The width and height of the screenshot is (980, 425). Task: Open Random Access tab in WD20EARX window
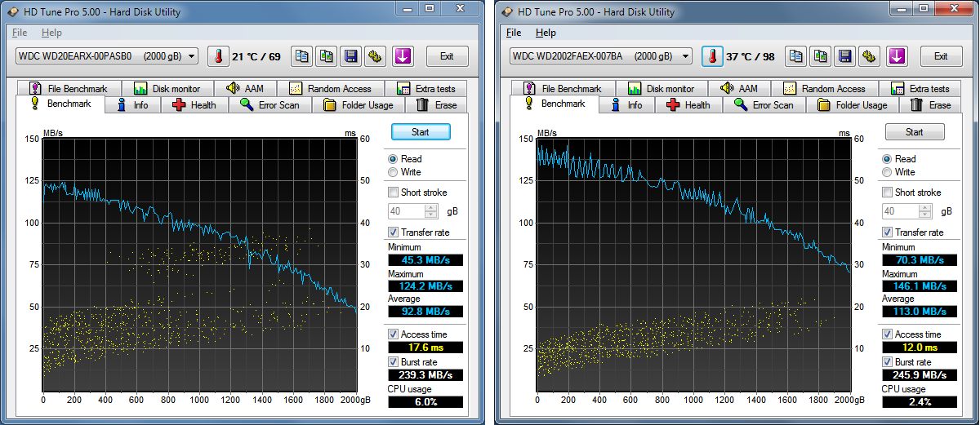click(x=331, y=88)
